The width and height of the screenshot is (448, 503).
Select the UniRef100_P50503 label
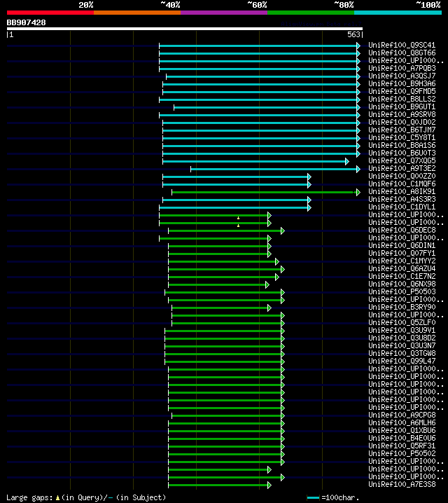click(x=402, y=291)
